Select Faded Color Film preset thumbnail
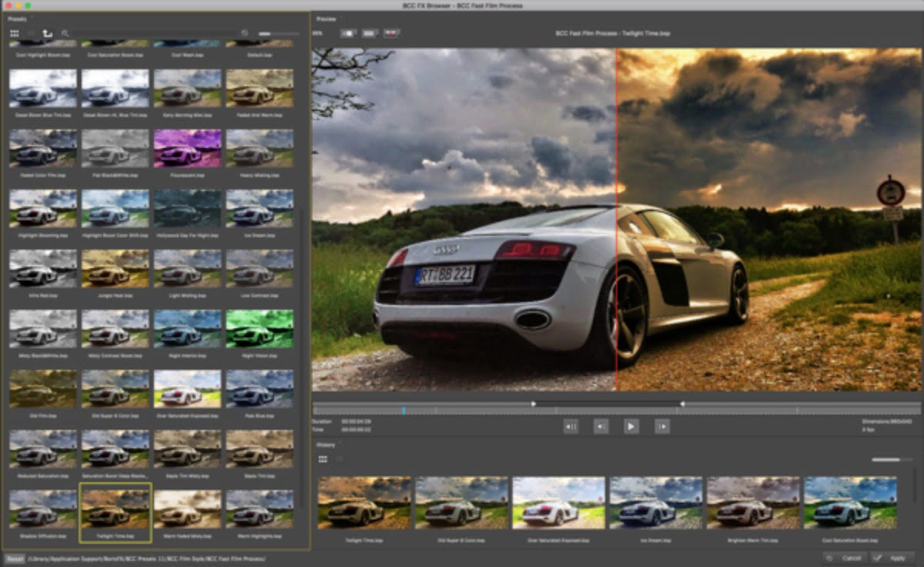 [43, 148]
